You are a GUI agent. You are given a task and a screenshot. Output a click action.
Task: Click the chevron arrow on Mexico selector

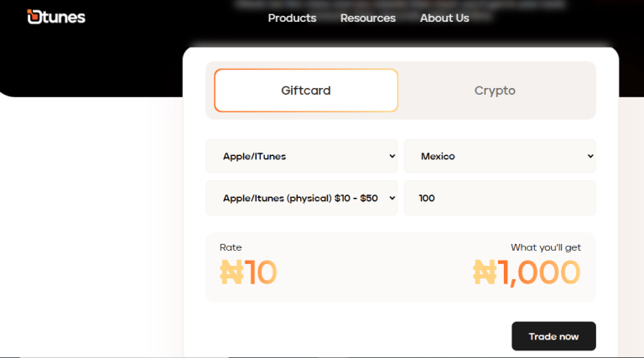590,156
